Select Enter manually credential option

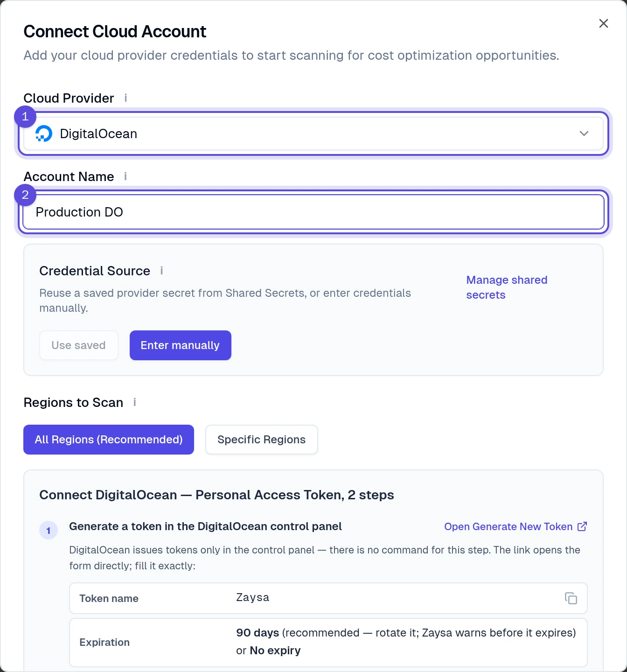181,345
